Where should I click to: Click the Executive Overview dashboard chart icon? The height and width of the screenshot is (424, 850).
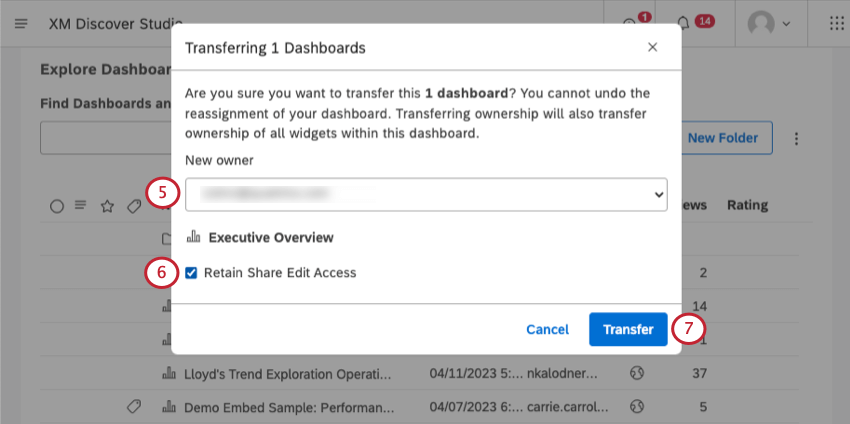pos(193,238)
